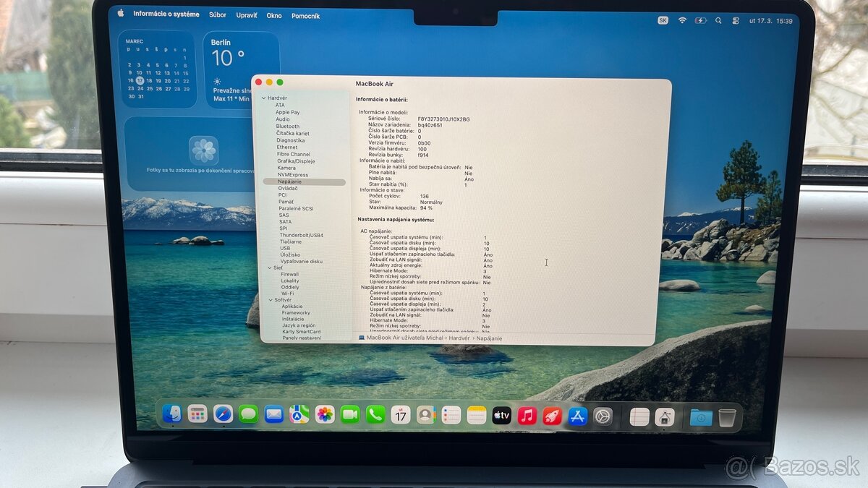
Task: Open the Trash in the Dock
Action: [x=727, y=418]
